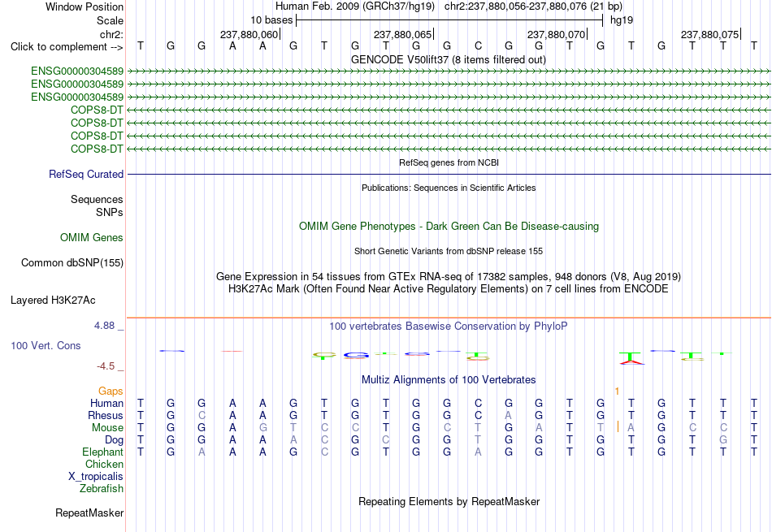Open the 'Gene Expression in 54 tissues from GTEx' title
The height and width of the screenshot is (532, 772).
(449, 277)
